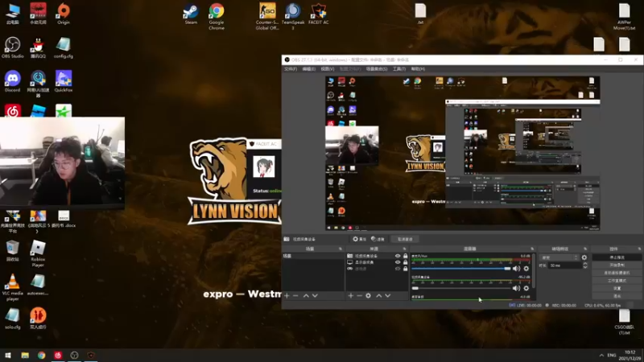Open the Discord desktop shortcut
Screen dimensions: 644x362
tap(12, 81)
